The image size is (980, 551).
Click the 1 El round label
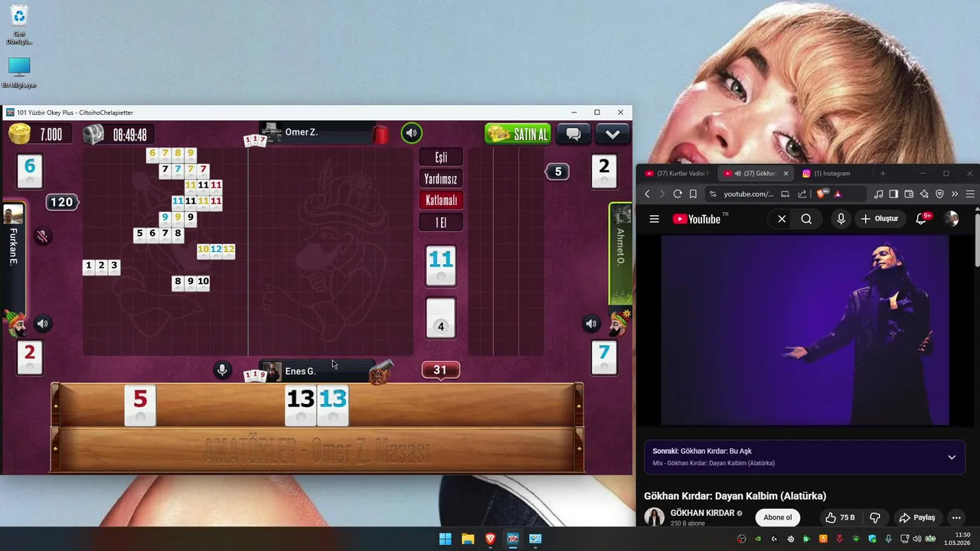(441, 223)
